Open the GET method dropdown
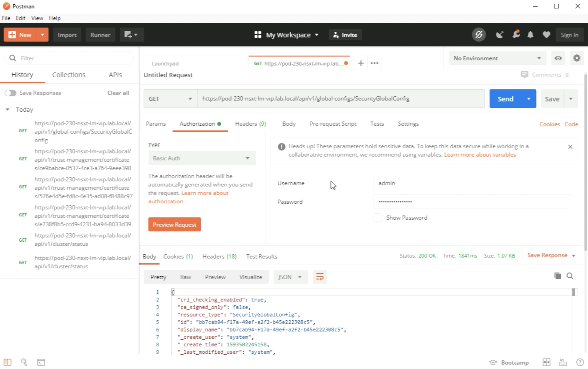Screen dimensions: 588x369 coord(170,99)
